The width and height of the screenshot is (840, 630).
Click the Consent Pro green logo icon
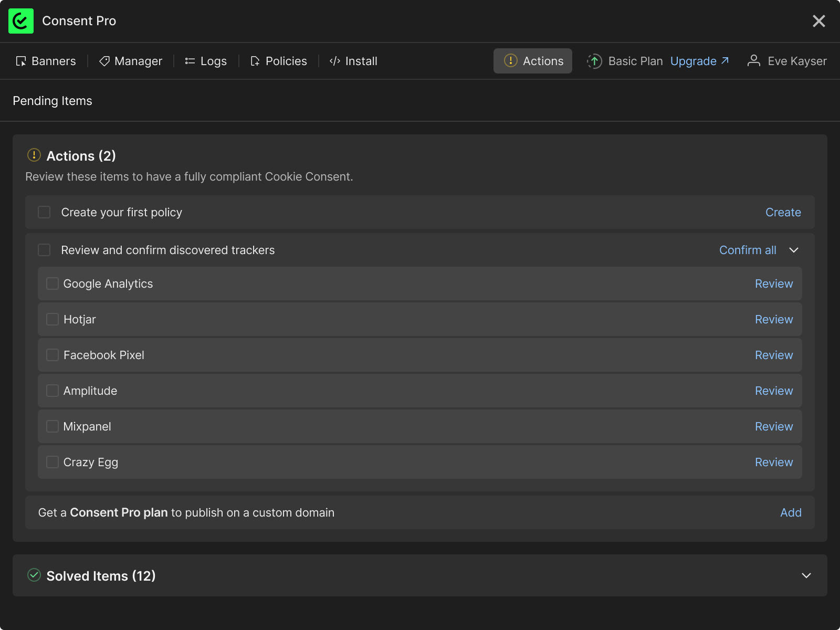[21, 21]
